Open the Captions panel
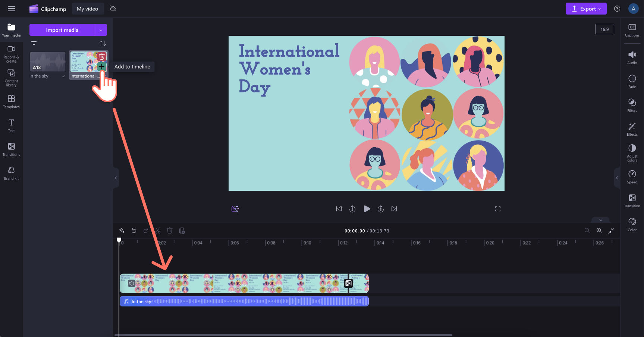644x337 pixels. (x=632, y=29)
